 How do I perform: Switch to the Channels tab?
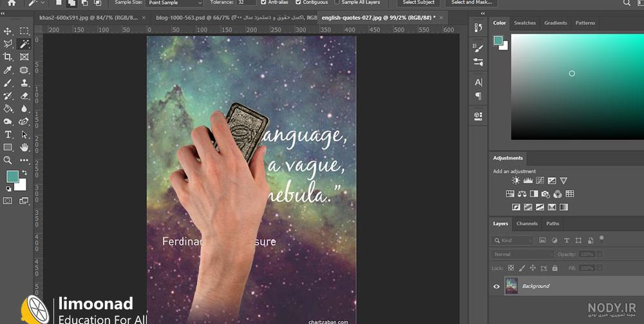click(x=527, y=224)
